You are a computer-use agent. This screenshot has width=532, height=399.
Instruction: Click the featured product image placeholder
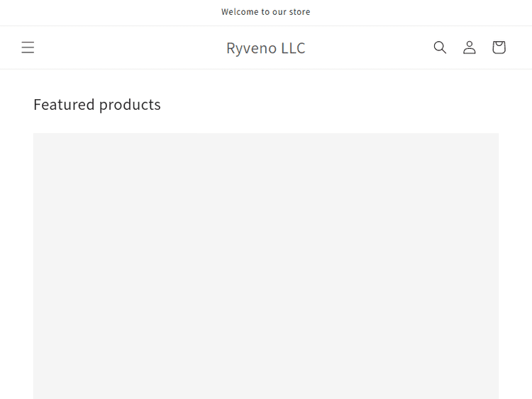[x=266, y=266]
